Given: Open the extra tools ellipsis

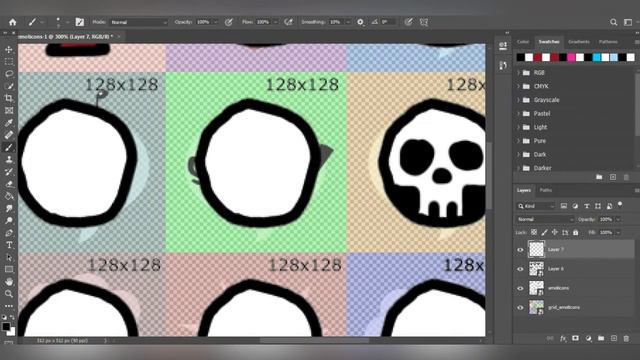Looking at the screenshot, I should pyautogui.click(x=9, y=306).
